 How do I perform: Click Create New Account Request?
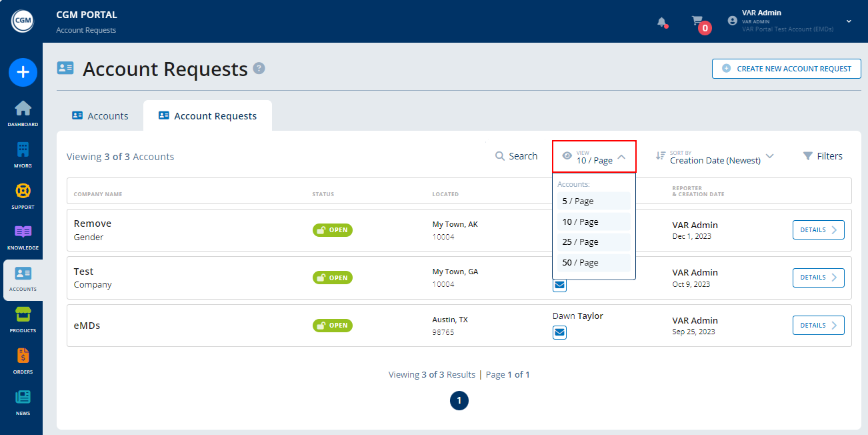[786, 69]
